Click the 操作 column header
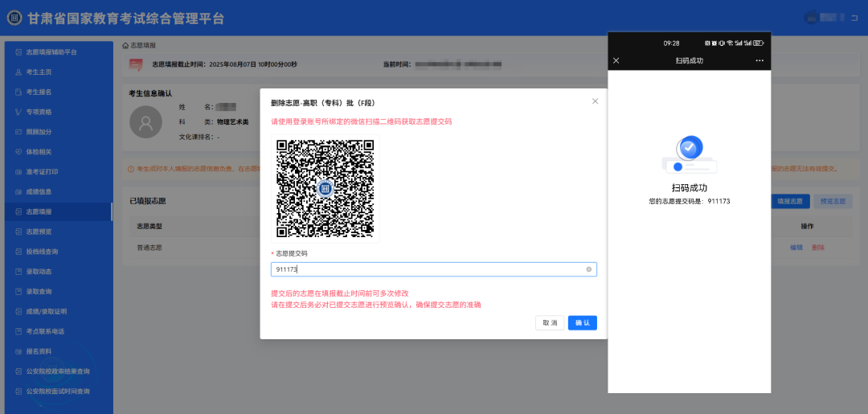This screenshot has height=414, width=868. (x=807, y=227)
